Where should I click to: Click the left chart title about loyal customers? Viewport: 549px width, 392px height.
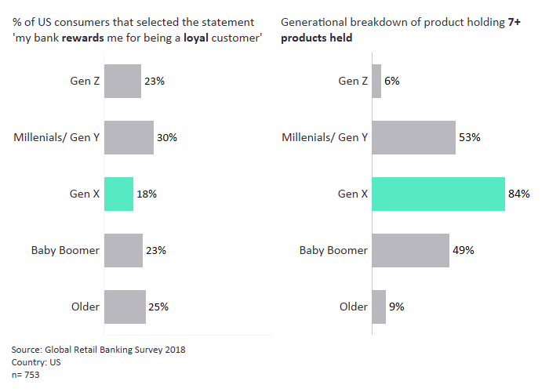[x=137, y=30]
